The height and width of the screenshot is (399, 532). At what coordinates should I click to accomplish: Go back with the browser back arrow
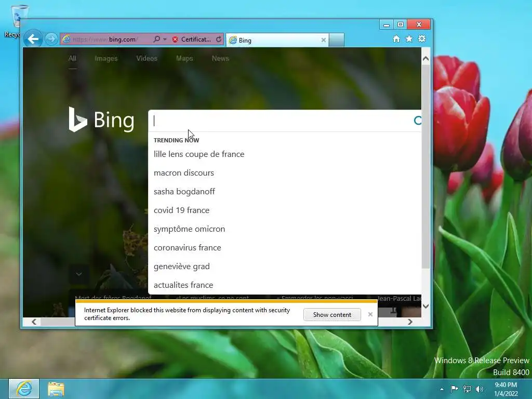pyautogui.click(x=33, y=39)
